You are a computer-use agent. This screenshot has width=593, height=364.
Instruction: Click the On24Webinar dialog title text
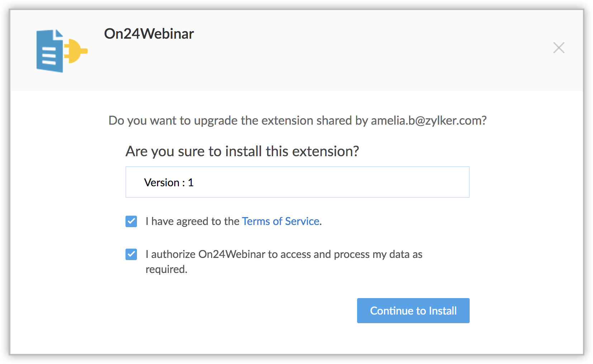coord(149,34)
